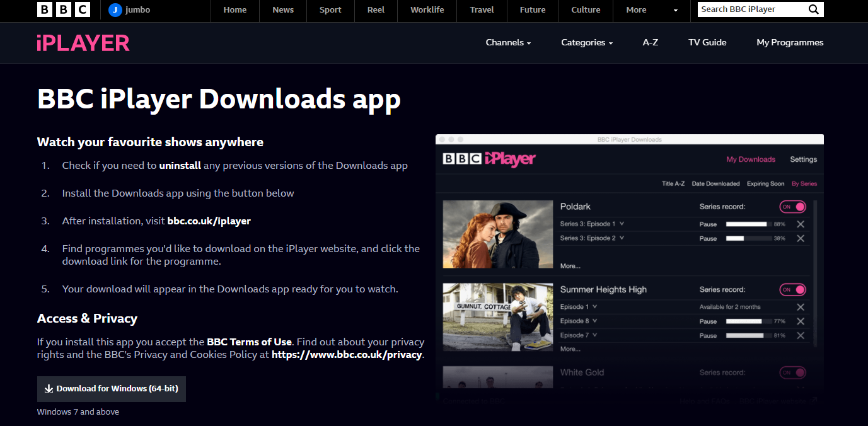The image size is (868, 426).
Task: Open the Summer Heights High thumbnail
Action: coord(498,317)
